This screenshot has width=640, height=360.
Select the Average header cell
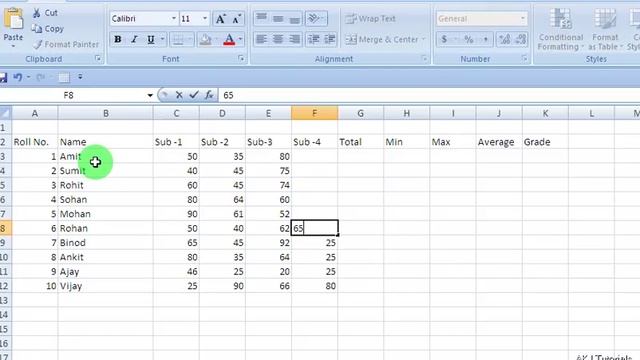499,142
